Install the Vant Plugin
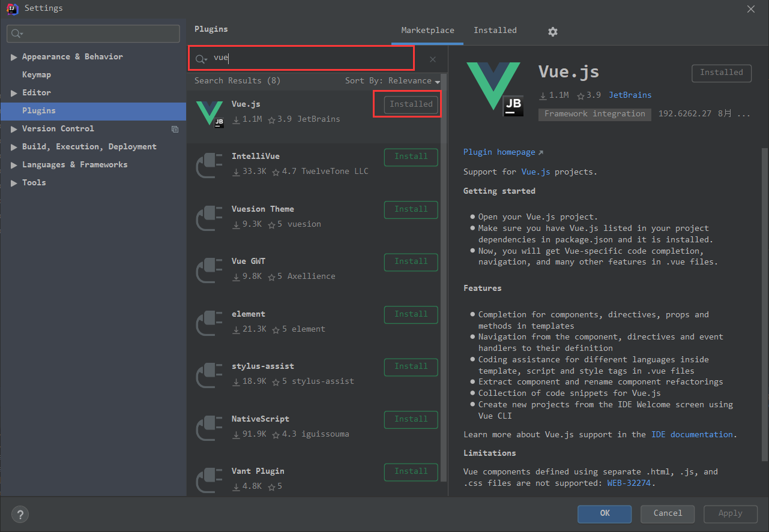Image resolution: width=769 pixels, height=532 pixels. [x=411, y=471]
